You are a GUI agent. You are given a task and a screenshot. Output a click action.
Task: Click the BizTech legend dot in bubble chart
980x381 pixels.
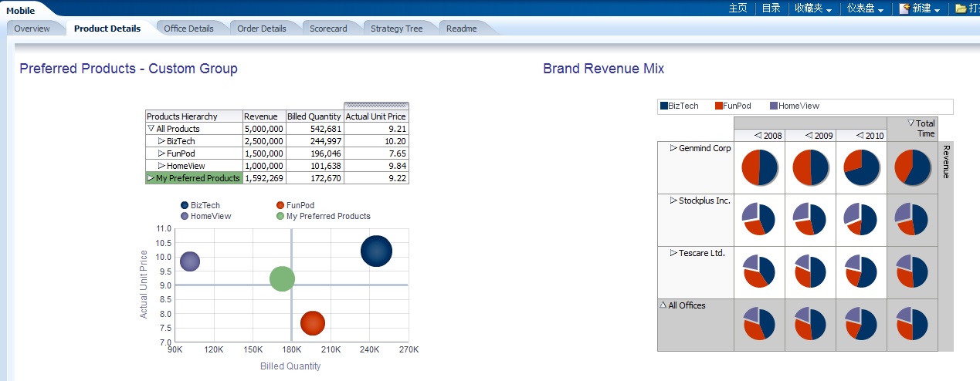click(x=185, y=205)
